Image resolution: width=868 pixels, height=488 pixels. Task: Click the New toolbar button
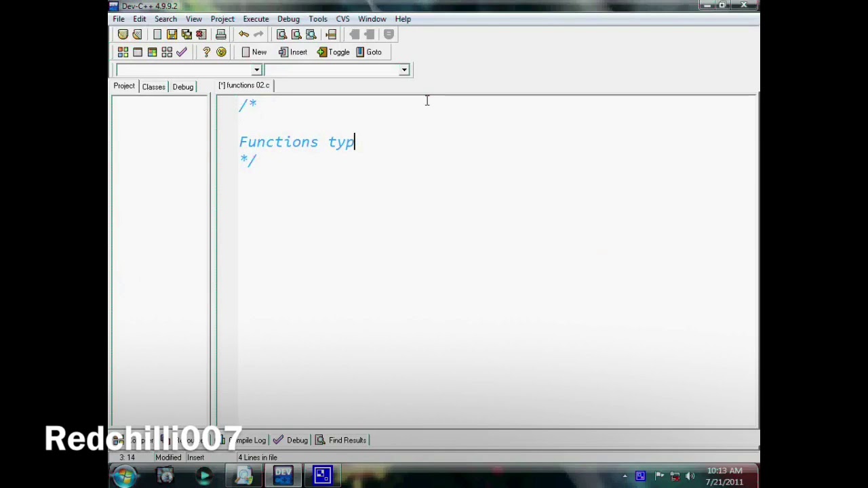[x=254, y=52]
